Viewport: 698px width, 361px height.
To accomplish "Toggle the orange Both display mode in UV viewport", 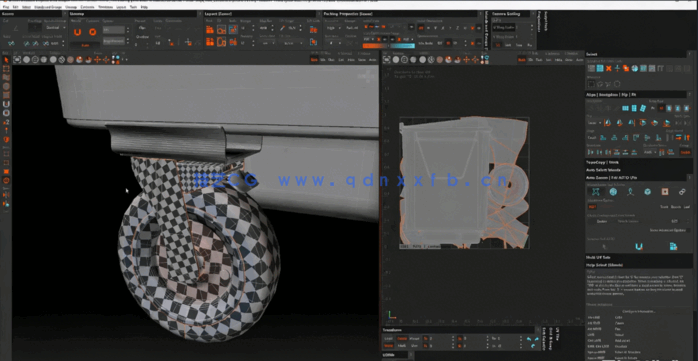I will (x=521, y=60).
